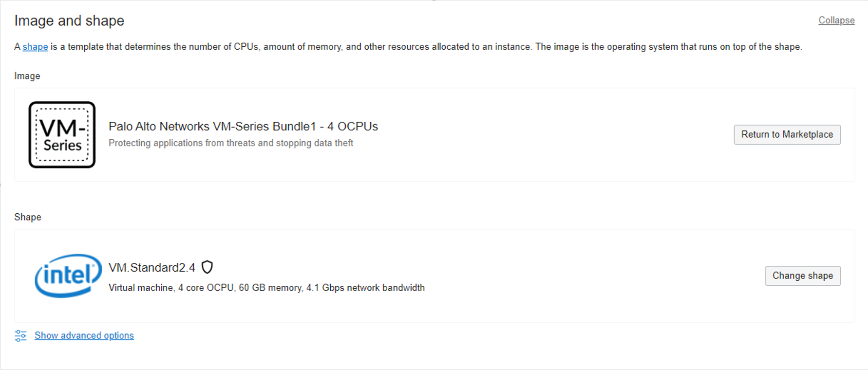Click the 4.1 Gbps network bandwidth text
The width and height of the screenshot is (868, 370).
pyautogui.click(x=365, y=288)
